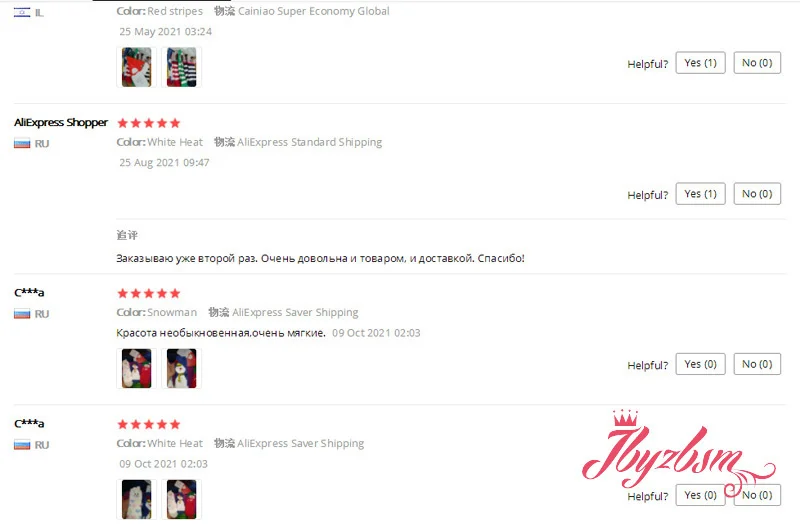Open first photo in Red stripes review
The image size is (800, 524).
136,67
